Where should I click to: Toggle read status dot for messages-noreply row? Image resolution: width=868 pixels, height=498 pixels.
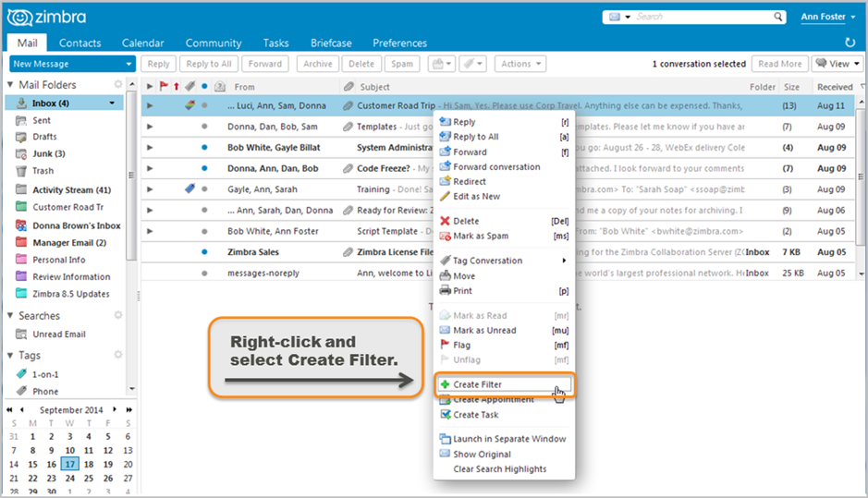(x=204, y=273)
